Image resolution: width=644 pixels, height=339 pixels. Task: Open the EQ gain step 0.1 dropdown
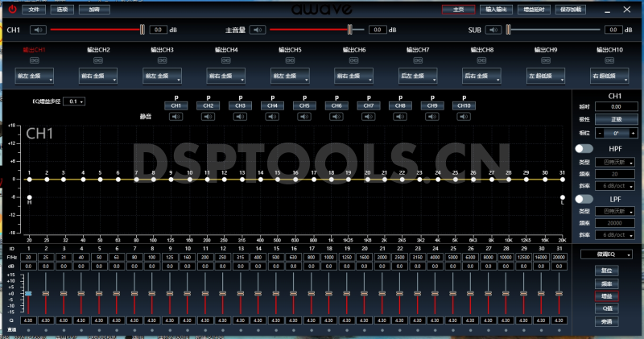tap(74, 101)
